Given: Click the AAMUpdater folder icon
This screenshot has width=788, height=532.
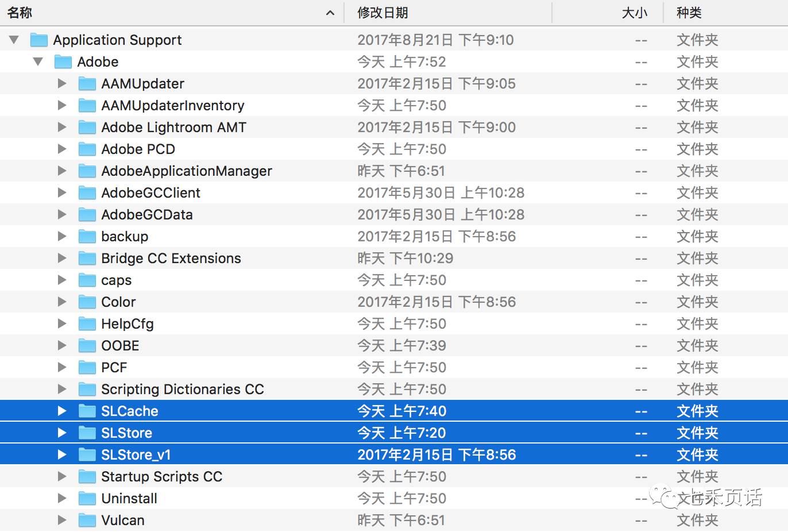Looking at the screenshot, I should coord(87,83).
